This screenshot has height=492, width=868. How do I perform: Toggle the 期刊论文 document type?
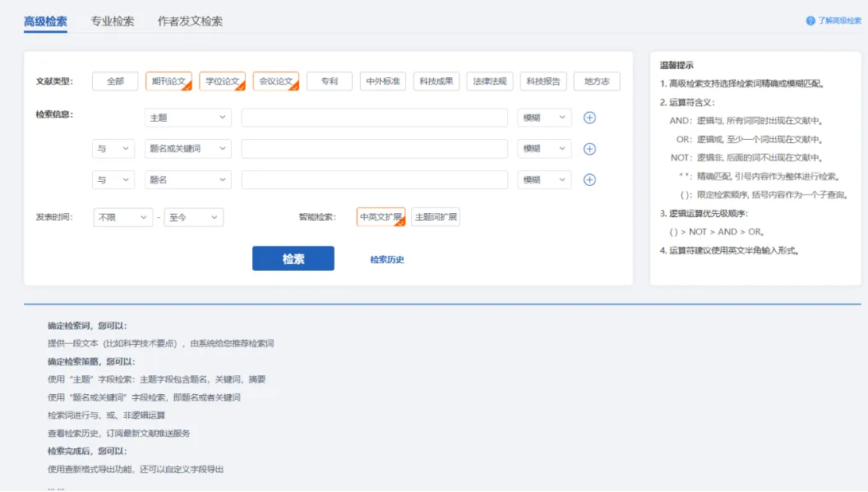(169, 81)
